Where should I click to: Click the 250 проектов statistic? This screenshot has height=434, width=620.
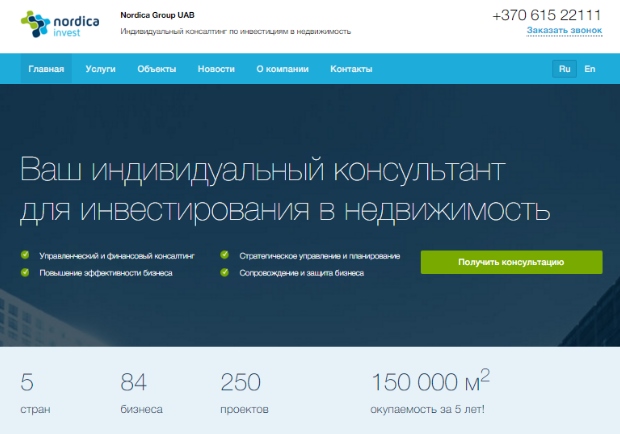[244, 393]
